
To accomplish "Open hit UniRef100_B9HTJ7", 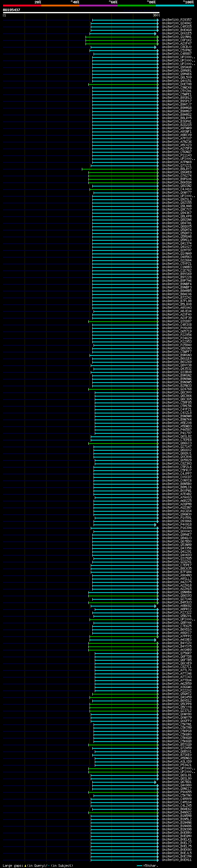I will coord(177,104).
